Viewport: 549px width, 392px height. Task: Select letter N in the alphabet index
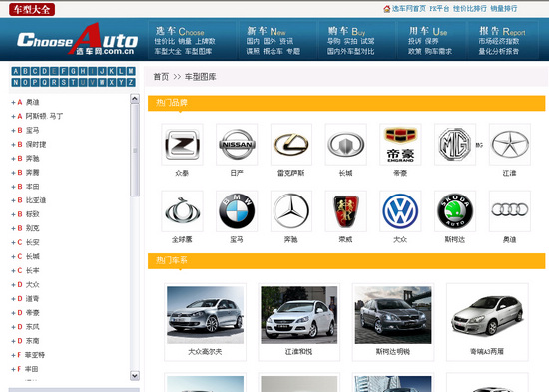[x=16, y=82]
